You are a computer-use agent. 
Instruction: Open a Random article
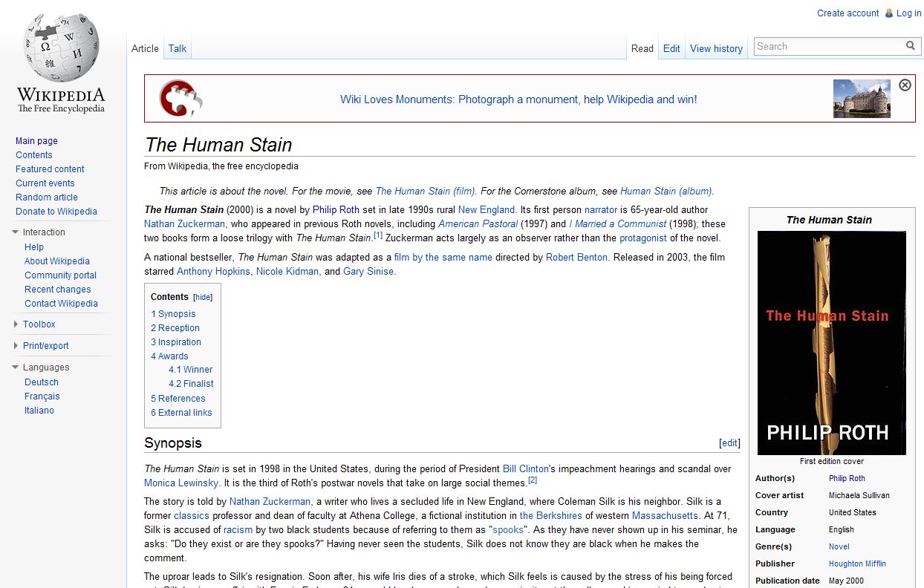point(47,197)
